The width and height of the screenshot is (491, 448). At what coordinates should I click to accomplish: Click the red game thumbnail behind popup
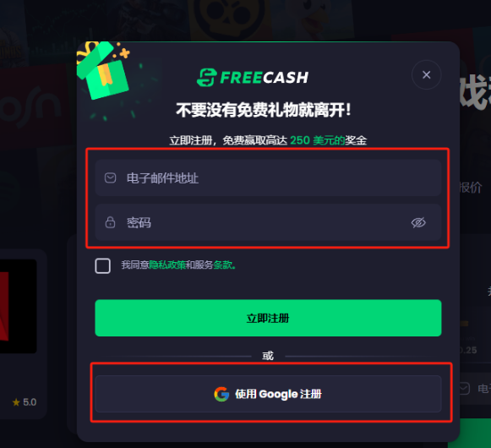point(18,306)
